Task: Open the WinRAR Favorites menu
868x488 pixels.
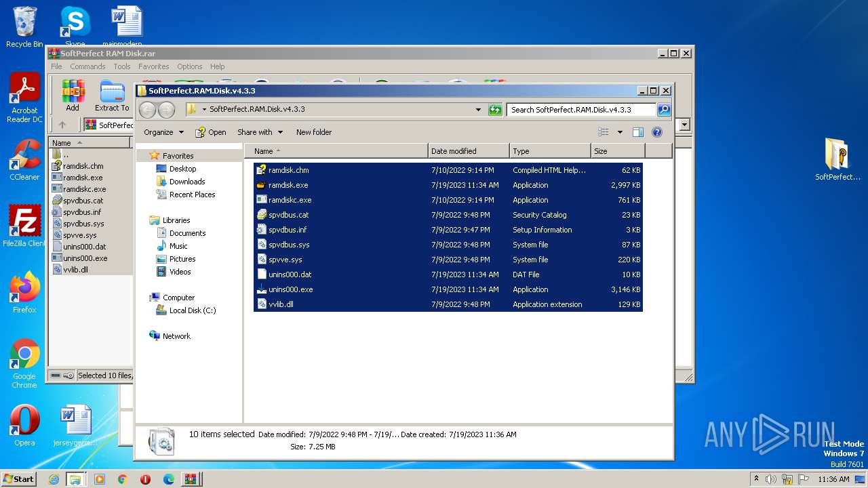Action: [154, 66]
